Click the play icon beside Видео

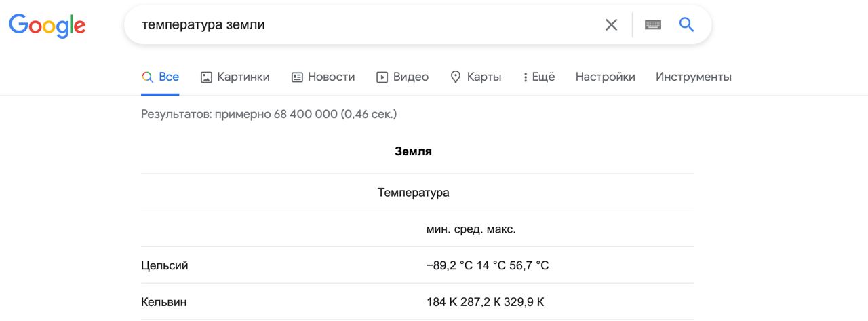click(382, 77)
